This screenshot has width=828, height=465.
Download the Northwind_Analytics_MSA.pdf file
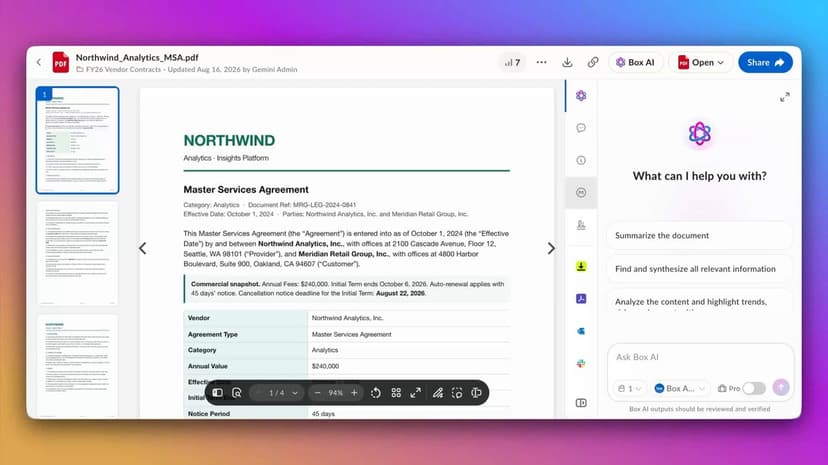pos(567,62)
